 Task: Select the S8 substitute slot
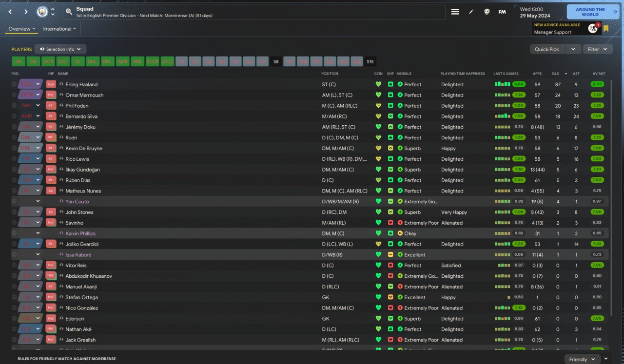(x=276, y=61)
